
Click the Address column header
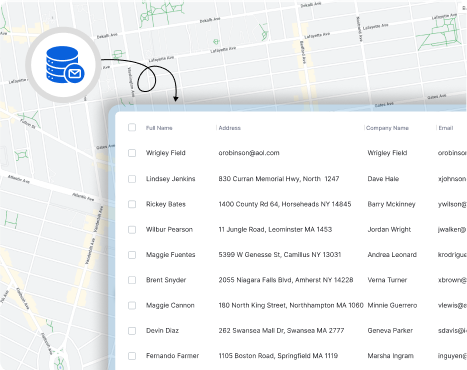229,128
